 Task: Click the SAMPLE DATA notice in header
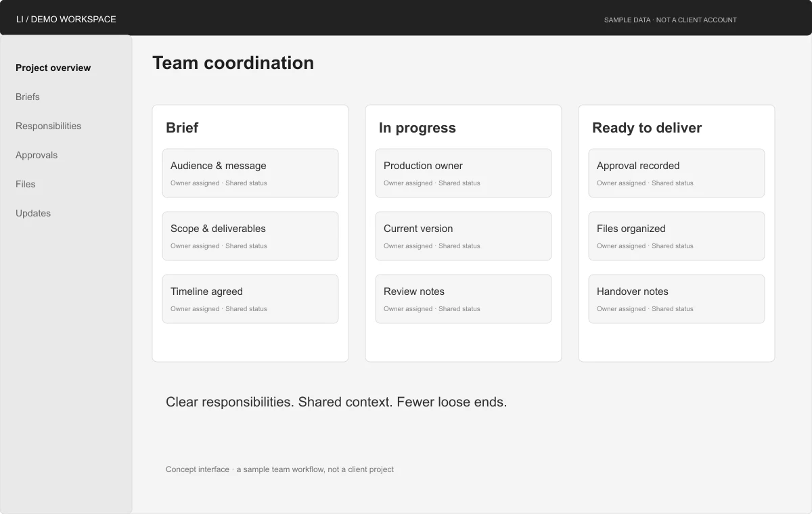tap(671, 20)
